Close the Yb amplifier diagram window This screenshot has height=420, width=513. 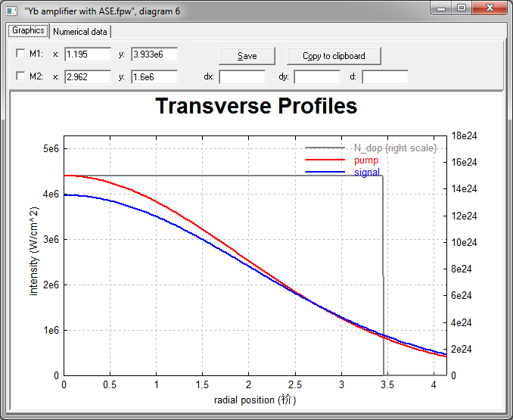point(490,8)
